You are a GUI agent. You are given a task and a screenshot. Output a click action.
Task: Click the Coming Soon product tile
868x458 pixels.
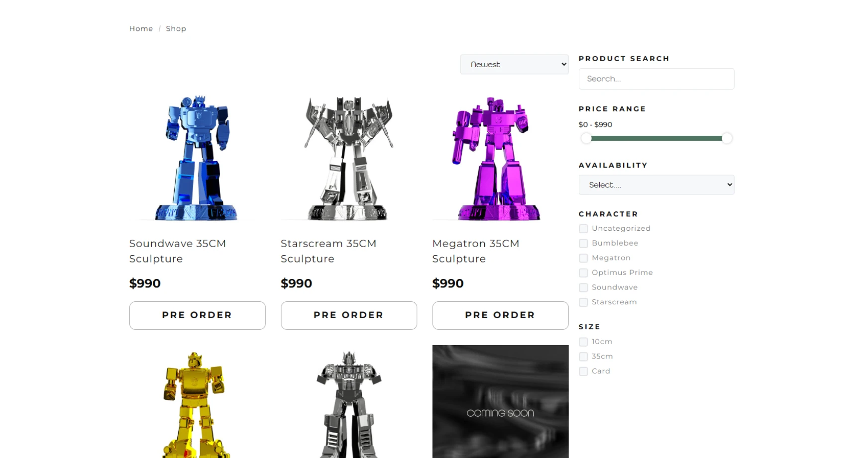coord(500,402)
